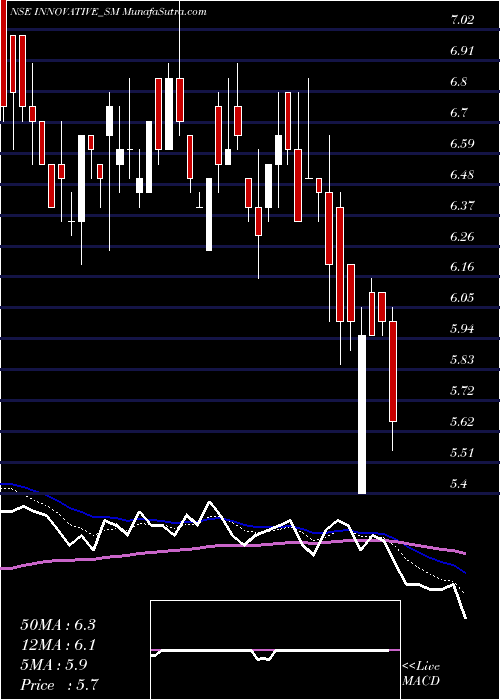
Task: Click the 6.7 price axis label
Action: (459, 112)
